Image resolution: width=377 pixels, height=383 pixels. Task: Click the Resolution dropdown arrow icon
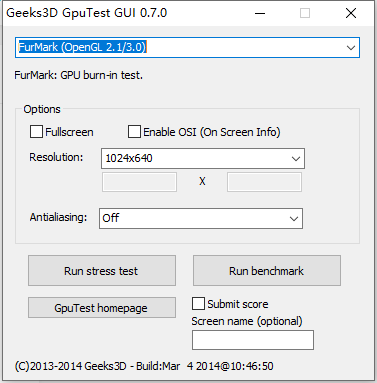(296, 159)
